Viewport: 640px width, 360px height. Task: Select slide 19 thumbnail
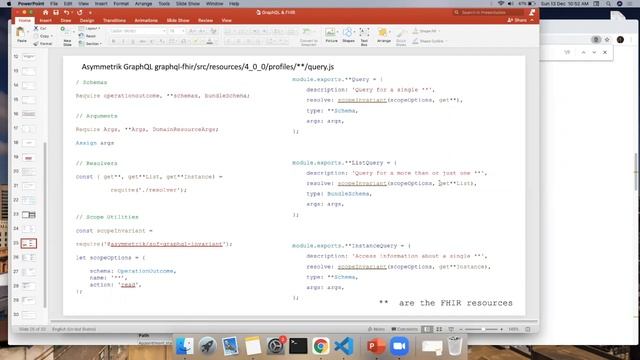tap(29, 157)
